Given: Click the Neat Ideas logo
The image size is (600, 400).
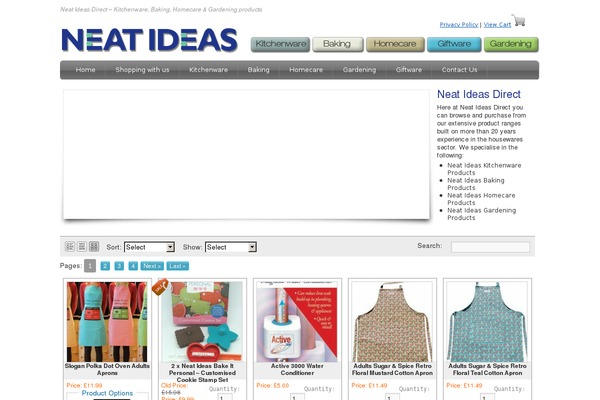Looking at the screenshot, I should coord(150,40).
